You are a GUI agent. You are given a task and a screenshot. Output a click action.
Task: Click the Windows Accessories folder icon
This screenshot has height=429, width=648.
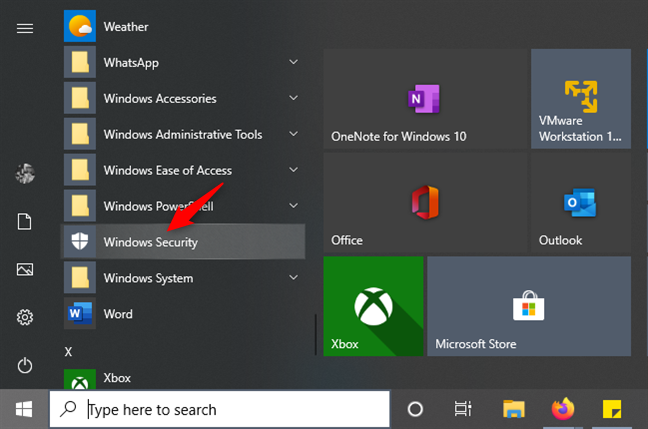(x=80, y=98)
